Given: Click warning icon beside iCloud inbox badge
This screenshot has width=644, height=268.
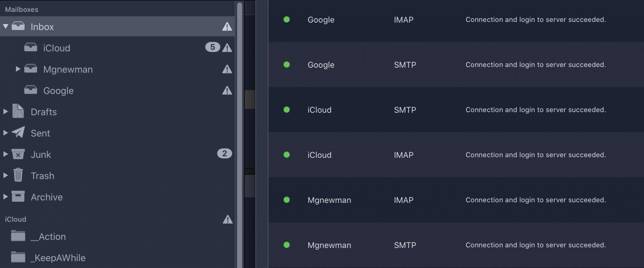Looking at the screenshot, I should pos(227,48).
